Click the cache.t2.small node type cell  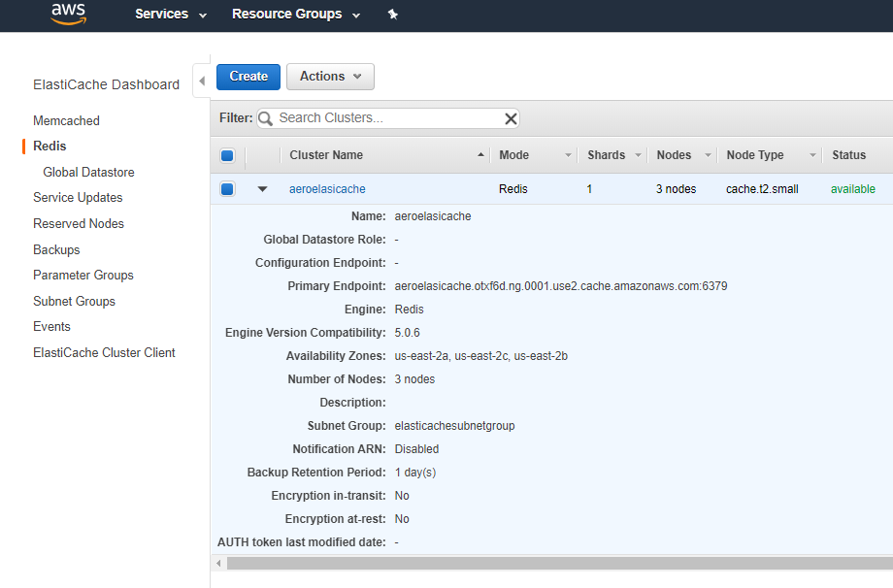tap(762, 189)
